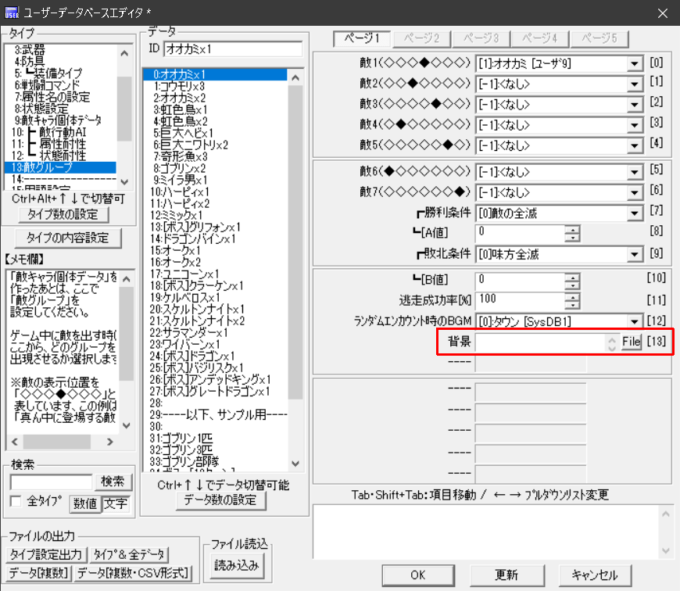Click the 更新 button
This screenshot has height=591, width=680.
pyautogui.click(x=506, y=575)
